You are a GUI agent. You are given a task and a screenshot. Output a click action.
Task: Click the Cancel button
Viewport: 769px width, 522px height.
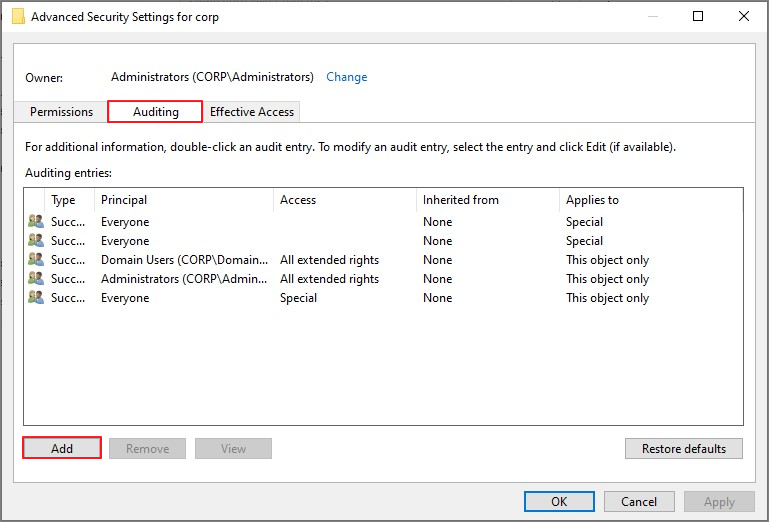(639, 501)
